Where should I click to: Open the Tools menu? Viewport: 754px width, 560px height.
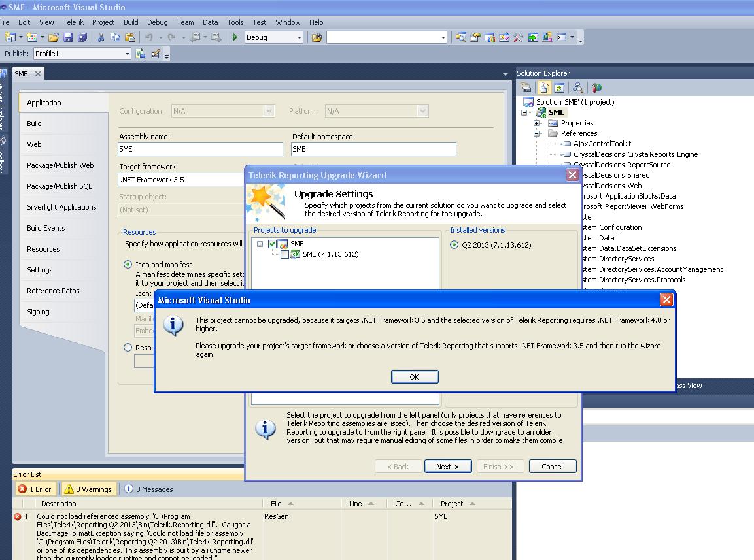pyautogui.click(x=235, y=22)
